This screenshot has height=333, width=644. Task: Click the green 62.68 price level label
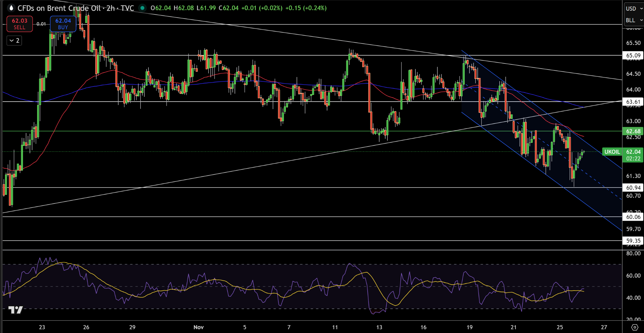tap(633, 131)
